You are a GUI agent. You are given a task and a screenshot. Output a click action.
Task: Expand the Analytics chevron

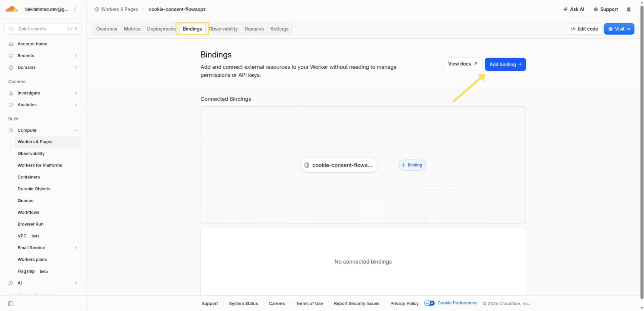pyautogui.click(x=76, y=105)
